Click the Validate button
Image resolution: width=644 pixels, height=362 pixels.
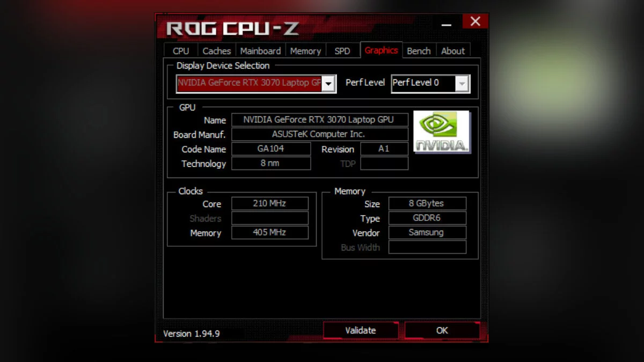click(361, 330)
